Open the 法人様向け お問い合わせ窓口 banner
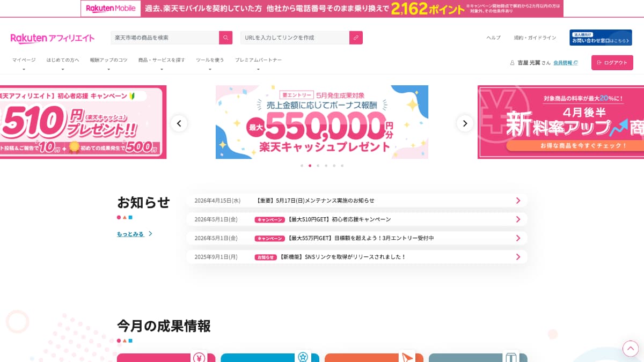Viewport: 644px width, 362px height. (x=601, y=38)
